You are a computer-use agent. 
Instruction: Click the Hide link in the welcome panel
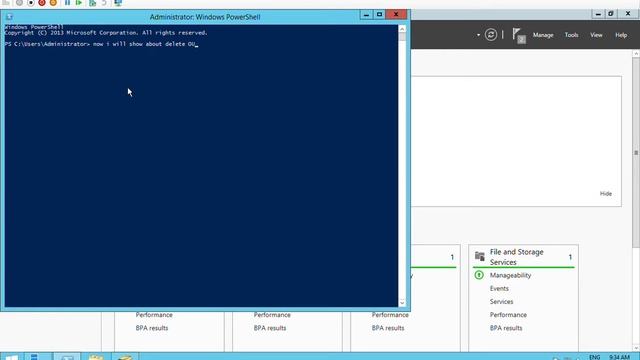click(606, 193)
